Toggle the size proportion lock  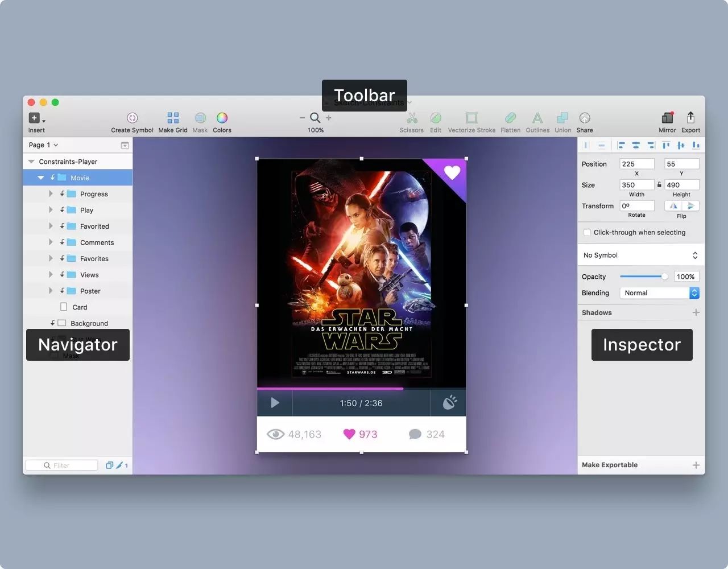point(659,185)
